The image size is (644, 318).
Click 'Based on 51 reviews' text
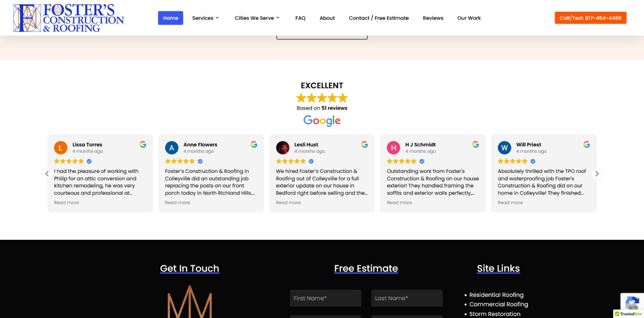coord(322,108)
